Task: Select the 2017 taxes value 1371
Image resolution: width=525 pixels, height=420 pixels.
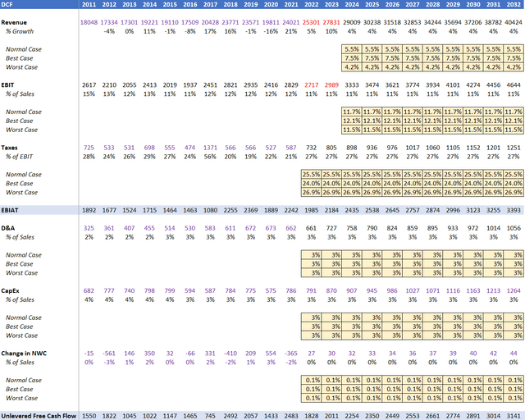Action: 210,148
